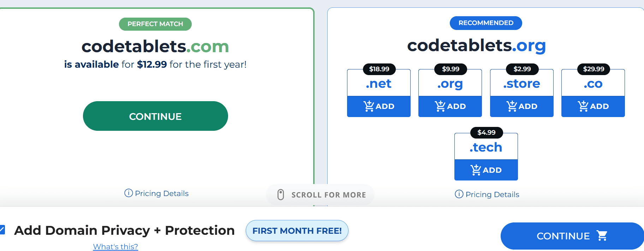The image size is (644, 251).
Task: Click the cart icon on the .net ADD button
Action: coord(369,106)
